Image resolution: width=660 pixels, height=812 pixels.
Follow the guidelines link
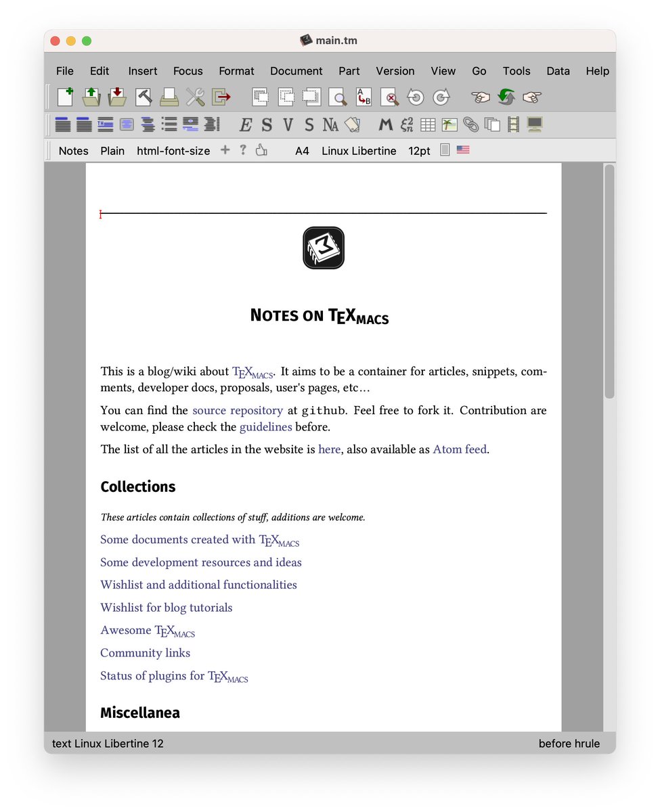[266, 428]
